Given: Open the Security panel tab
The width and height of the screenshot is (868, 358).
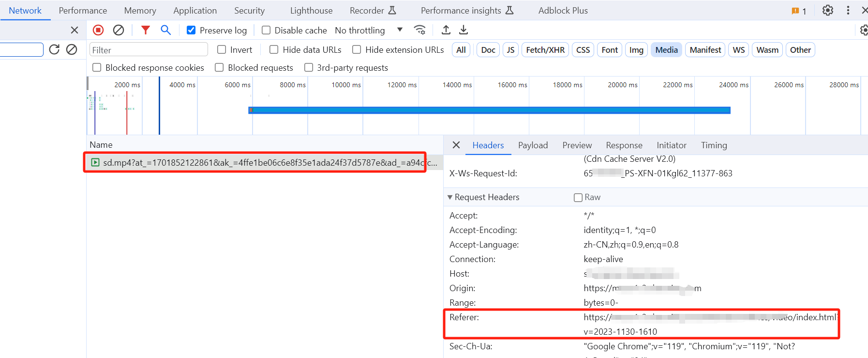Looking at the screenshot, I should [x=249, y=10].
